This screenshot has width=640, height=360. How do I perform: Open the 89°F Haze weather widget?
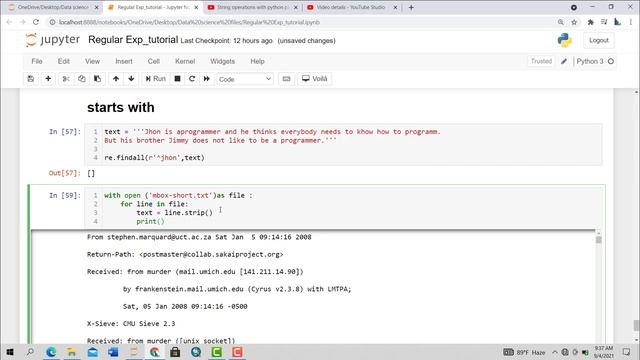[524, 352]
